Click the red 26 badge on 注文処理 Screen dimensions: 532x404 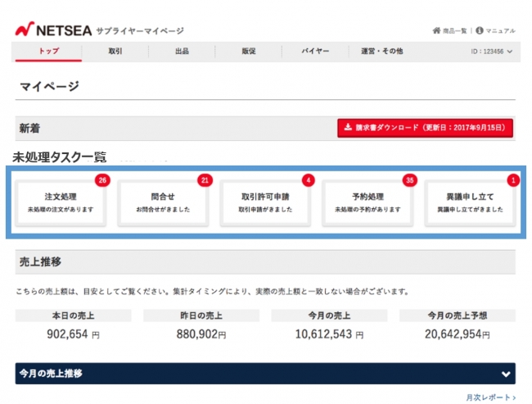(x=102, y=180)
